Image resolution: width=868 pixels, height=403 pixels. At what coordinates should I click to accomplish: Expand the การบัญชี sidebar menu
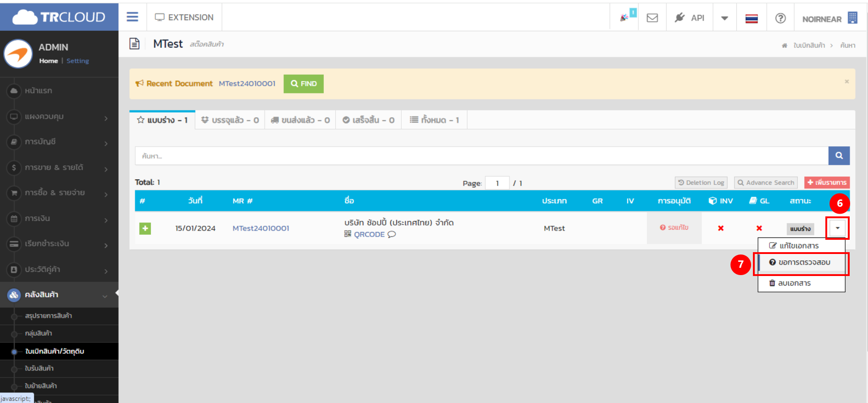59,142
